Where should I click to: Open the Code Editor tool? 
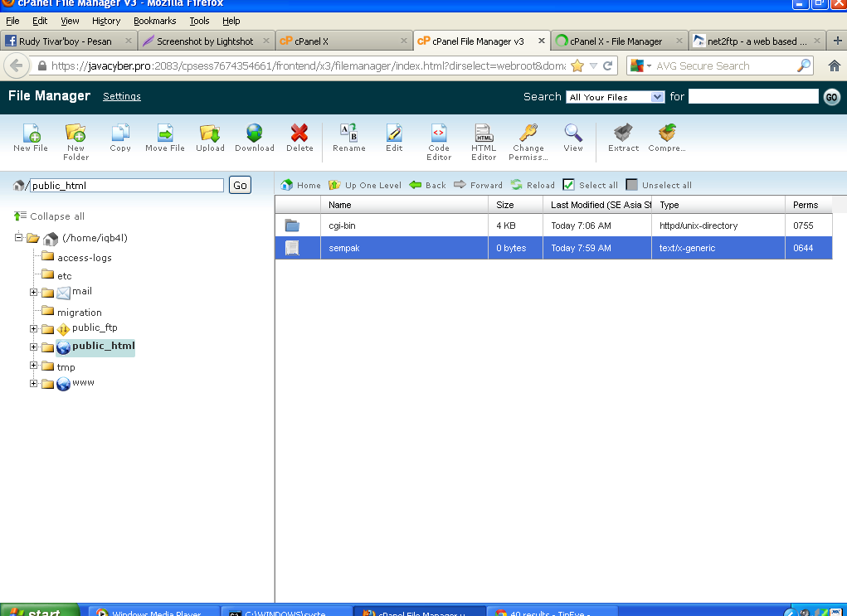coord(439,133)
